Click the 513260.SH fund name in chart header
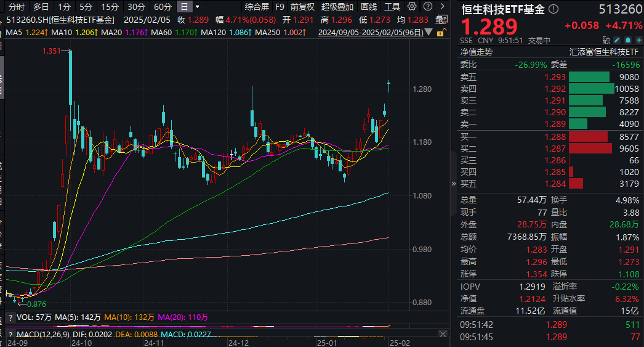Viewport: 644px width, 347px height. (x=61, y=19)
